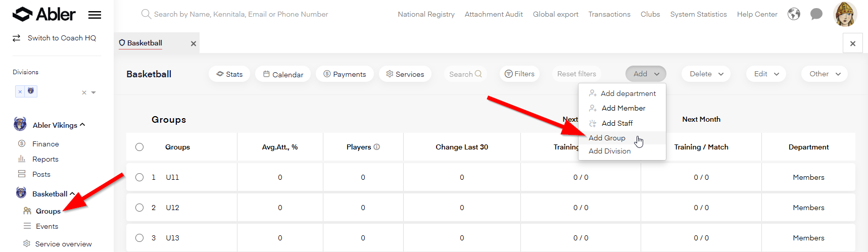Open the National Registry link
Image resolution: width=868 pixels, height=252 pixels.
click(426, 14)
